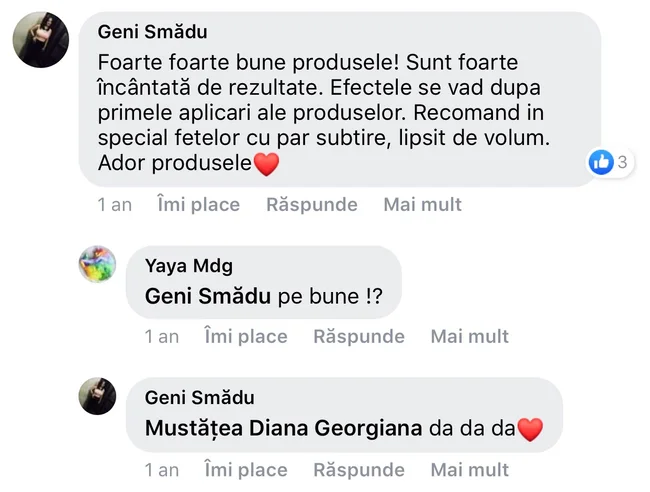Click the red heart emoji after Ador produsele
The width and height of the screenshot is (650, 492).
(265, 164)
